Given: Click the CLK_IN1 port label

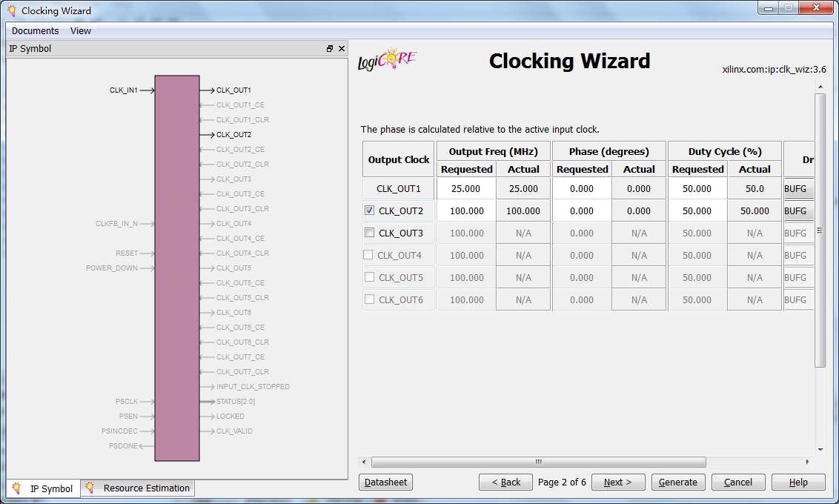Looking at the screenshot, I should pos(124,90).
